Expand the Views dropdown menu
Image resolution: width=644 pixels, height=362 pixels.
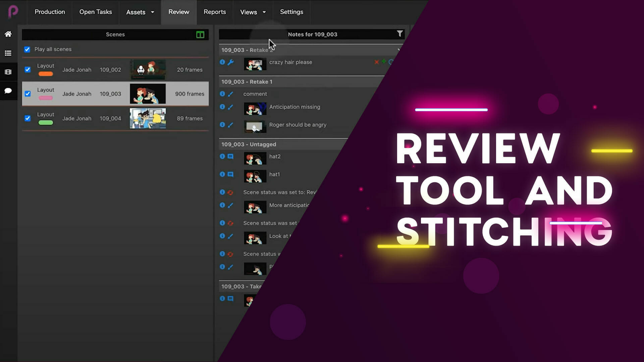click(253, 12)
